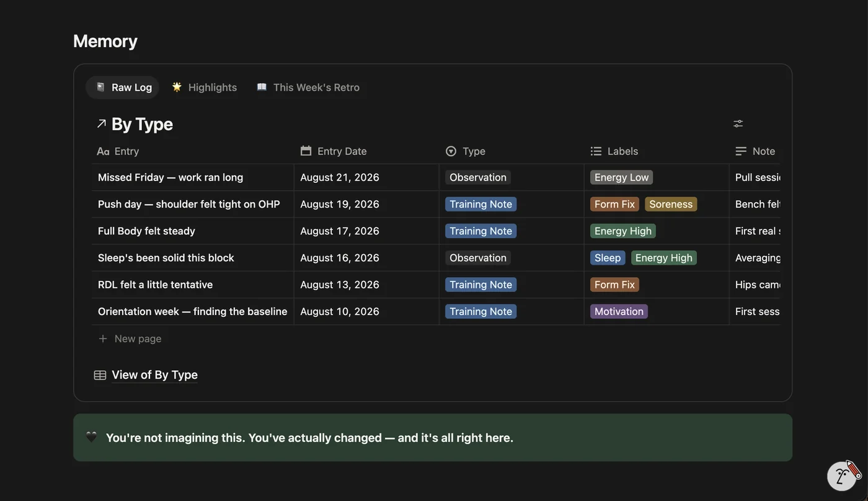Open the view settings sliders icon
Viewport: 868px width, 501px height.
(x=738, y=123)
